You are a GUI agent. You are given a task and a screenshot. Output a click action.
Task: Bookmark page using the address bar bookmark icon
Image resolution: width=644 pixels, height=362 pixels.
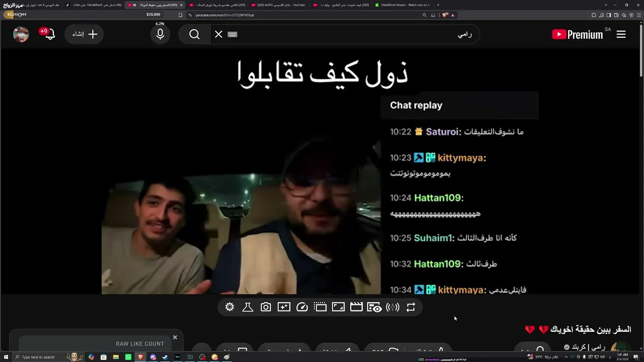(x=181, y=15)
